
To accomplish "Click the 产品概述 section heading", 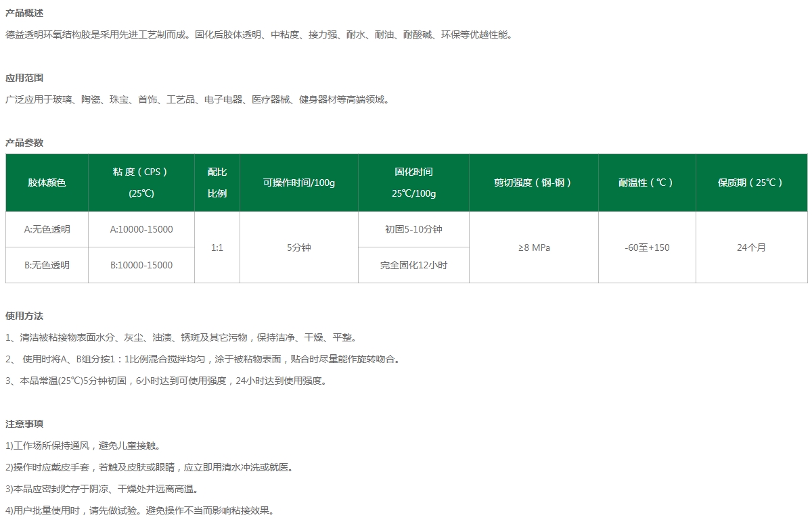I will [24, 13].
